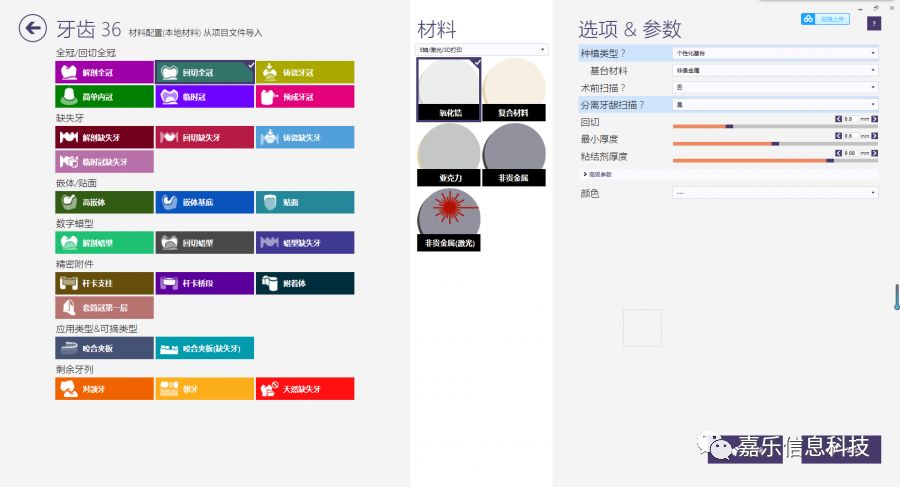Select the 杆卡桥段 bar segment tile
This screenshot has width=900, height=487.
click(205, 283)
